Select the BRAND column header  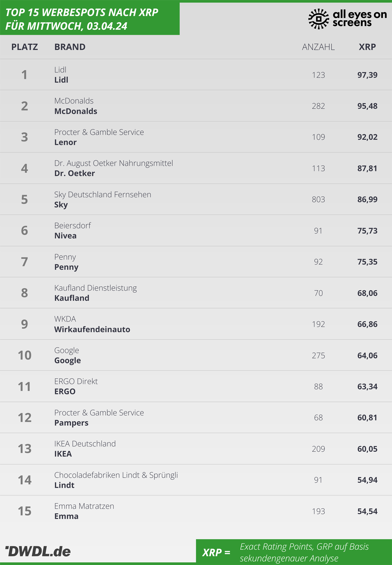(70, 47)
